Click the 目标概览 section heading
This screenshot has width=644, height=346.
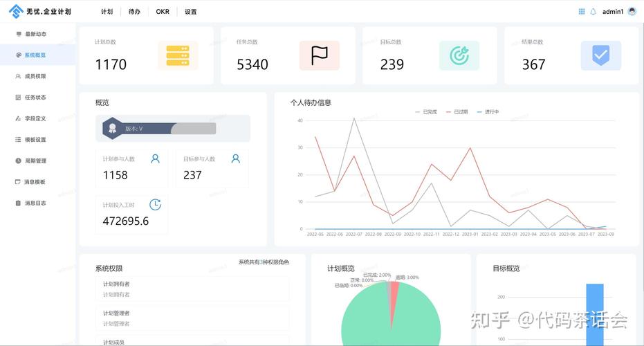click(x=506, y=268)
